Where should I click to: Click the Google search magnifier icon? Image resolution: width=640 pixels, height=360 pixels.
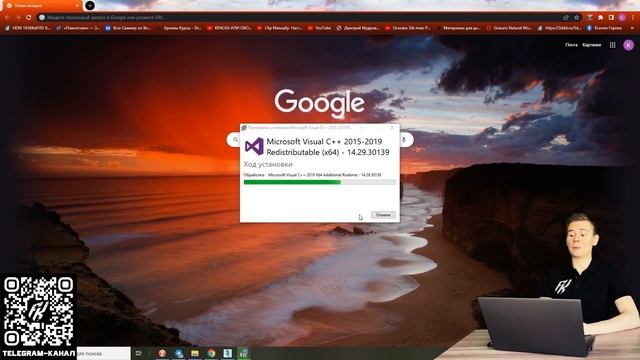click(236, 140)
